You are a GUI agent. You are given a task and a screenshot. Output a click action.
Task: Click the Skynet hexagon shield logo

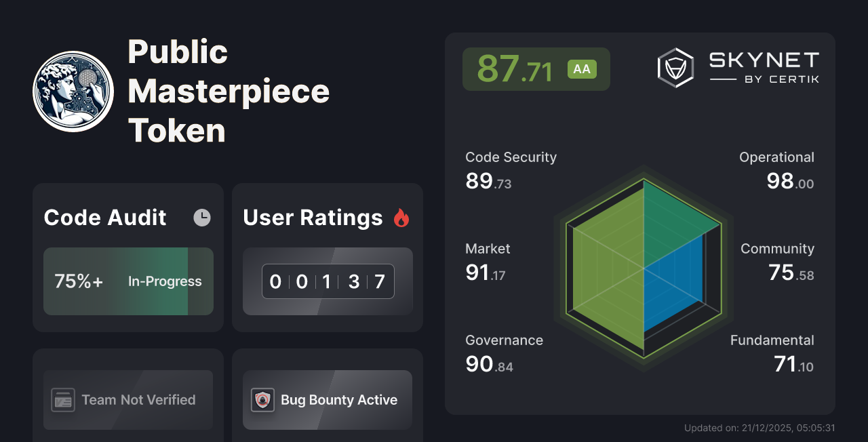point(675,66)
